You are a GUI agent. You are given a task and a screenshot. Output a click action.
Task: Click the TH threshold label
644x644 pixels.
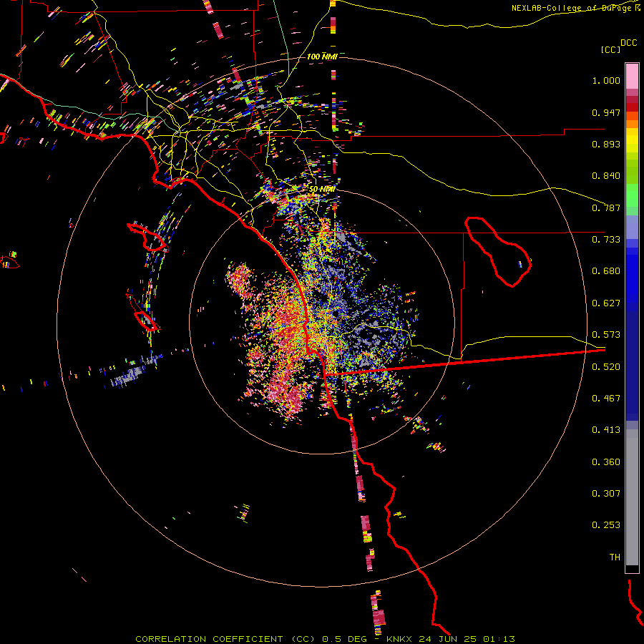(615, 557)
